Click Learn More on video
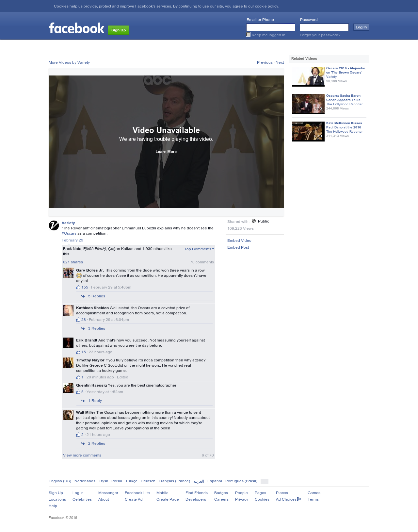The image size is (418, 532). tap(166, 152)
